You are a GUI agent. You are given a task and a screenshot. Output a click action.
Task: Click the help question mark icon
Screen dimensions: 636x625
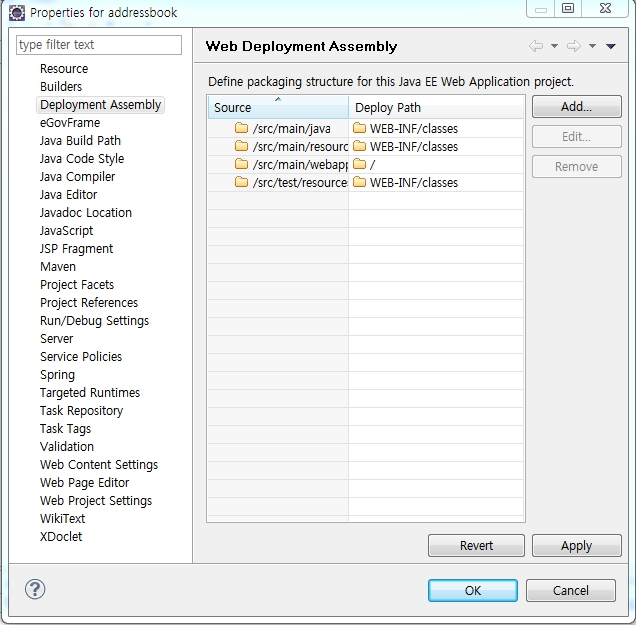pyautogui.click(x=35, y=589)
